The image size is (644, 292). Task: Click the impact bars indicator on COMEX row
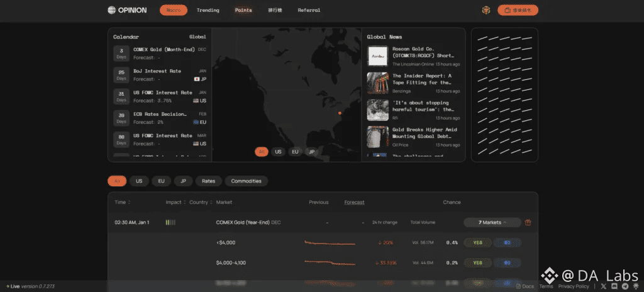[x=170, y=223]
